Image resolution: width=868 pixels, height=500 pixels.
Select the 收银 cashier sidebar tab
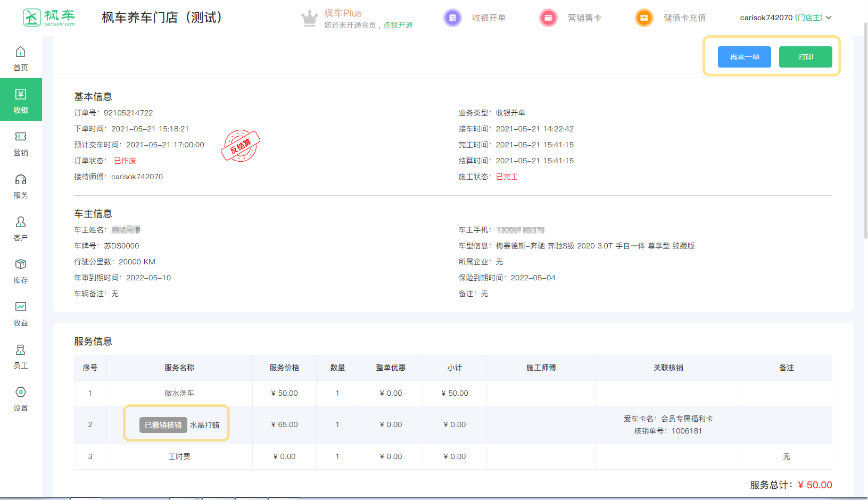[x=21, y=100]
